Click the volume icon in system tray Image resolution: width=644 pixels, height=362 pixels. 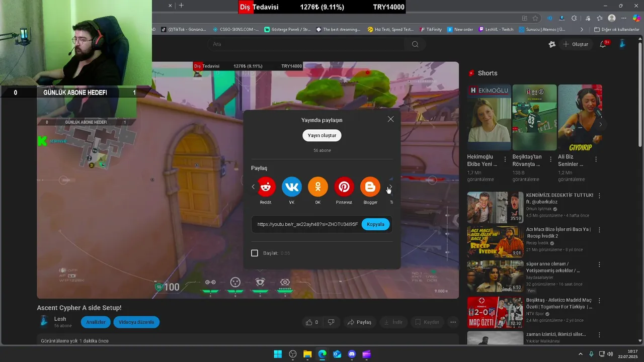point(610,354)
